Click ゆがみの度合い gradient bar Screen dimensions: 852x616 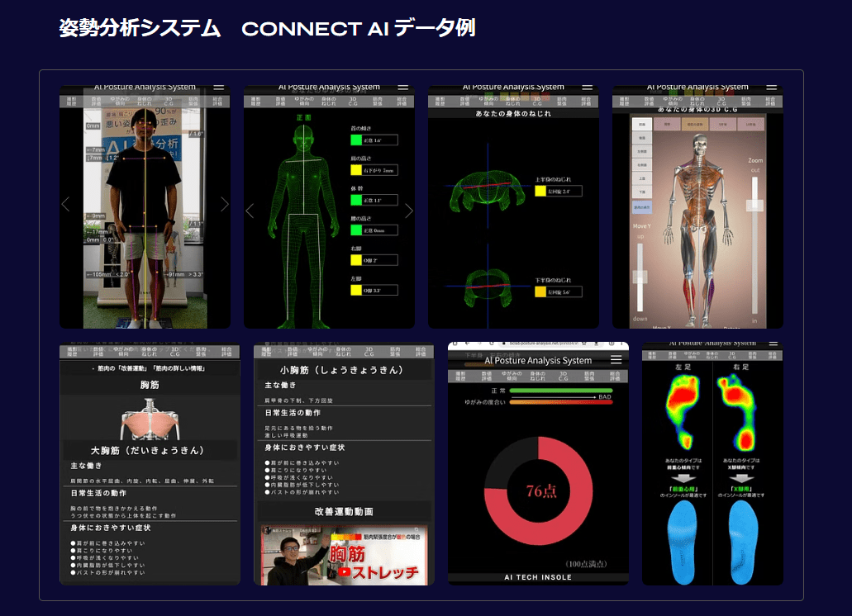561,402
